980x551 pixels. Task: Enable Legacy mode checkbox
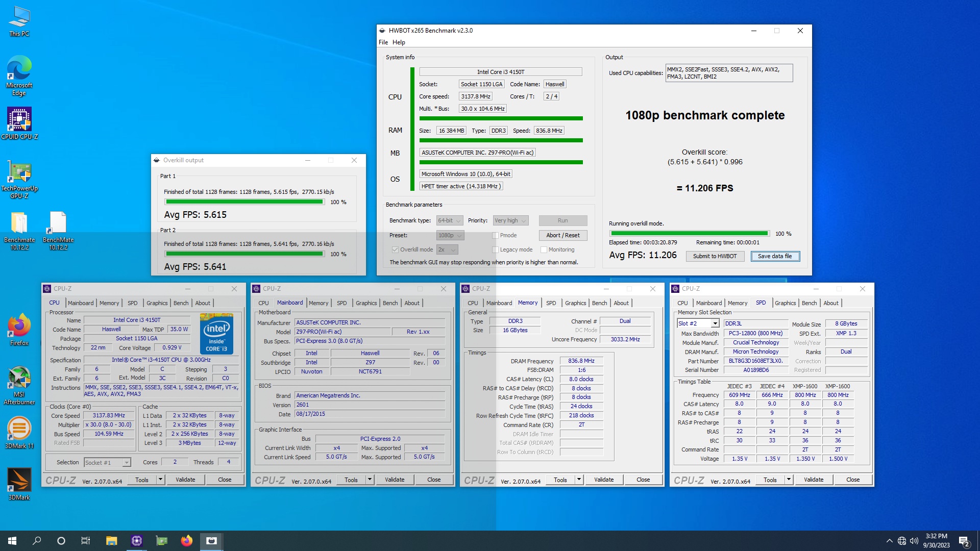click(x=495, y=249)
